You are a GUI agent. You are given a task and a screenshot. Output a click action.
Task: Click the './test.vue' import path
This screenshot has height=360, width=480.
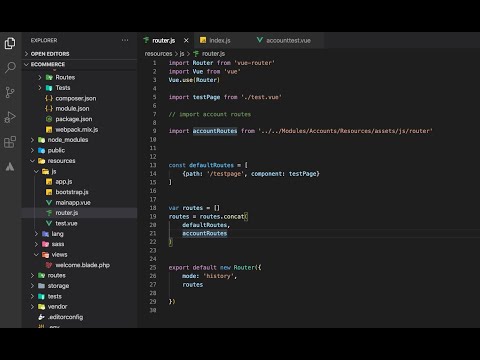(x=261, y=97)
